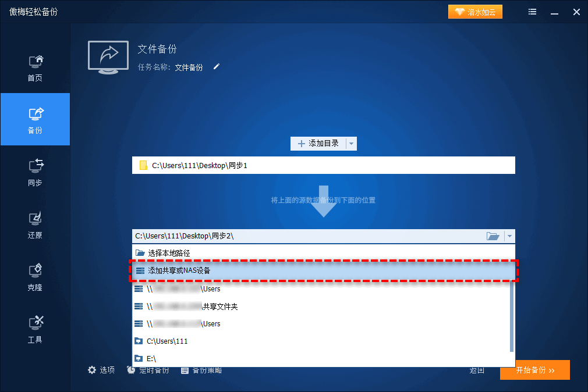Open 备份策略 backup scheme settings

coord(201,370)
